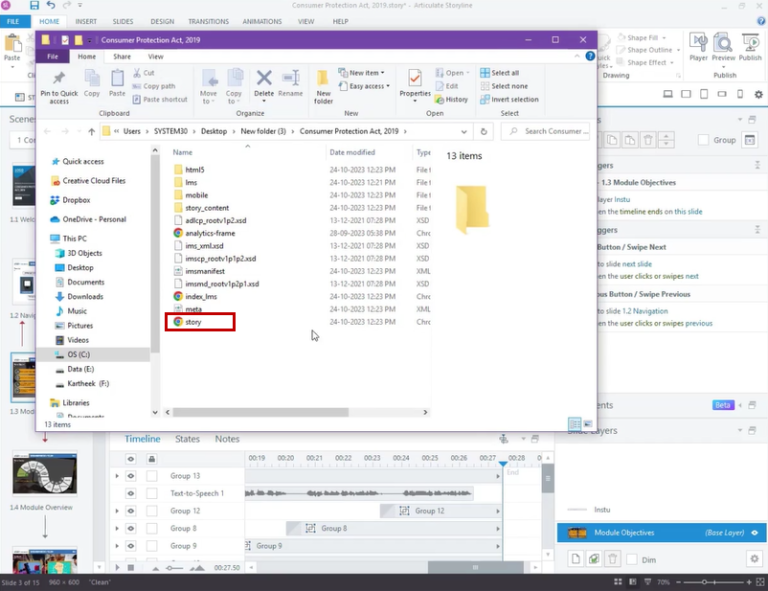This screenshot has width=768, height=591.
Task: Expand the Group 12 timeline row
Action: click(117, 511)
